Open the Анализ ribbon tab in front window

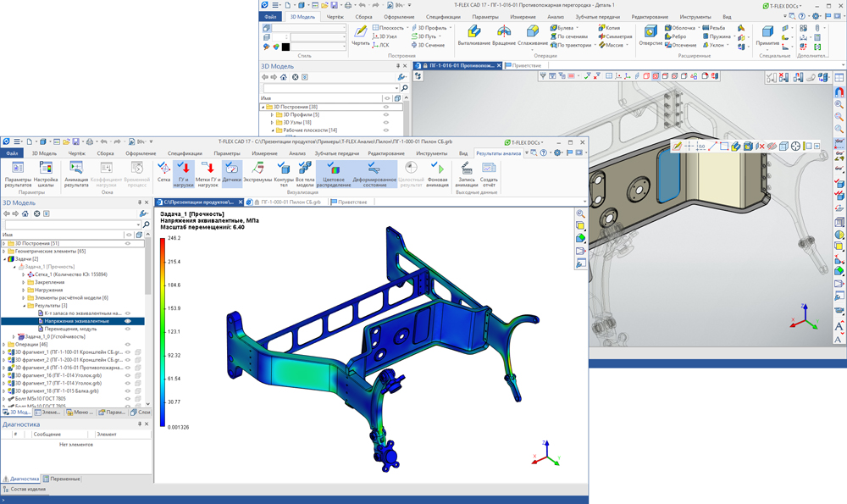click(x=296, y=153)
